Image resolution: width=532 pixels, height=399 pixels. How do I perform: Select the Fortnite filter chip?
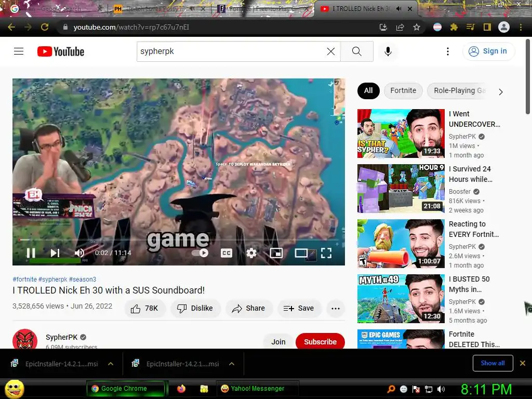403,90
